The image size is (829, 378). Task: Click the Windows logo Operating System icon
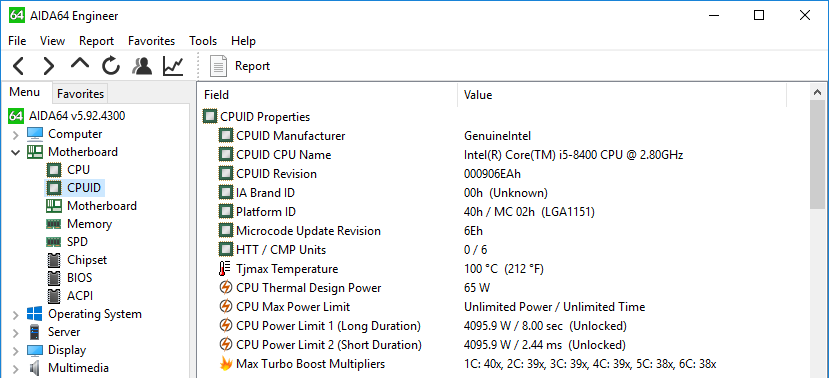35,314
